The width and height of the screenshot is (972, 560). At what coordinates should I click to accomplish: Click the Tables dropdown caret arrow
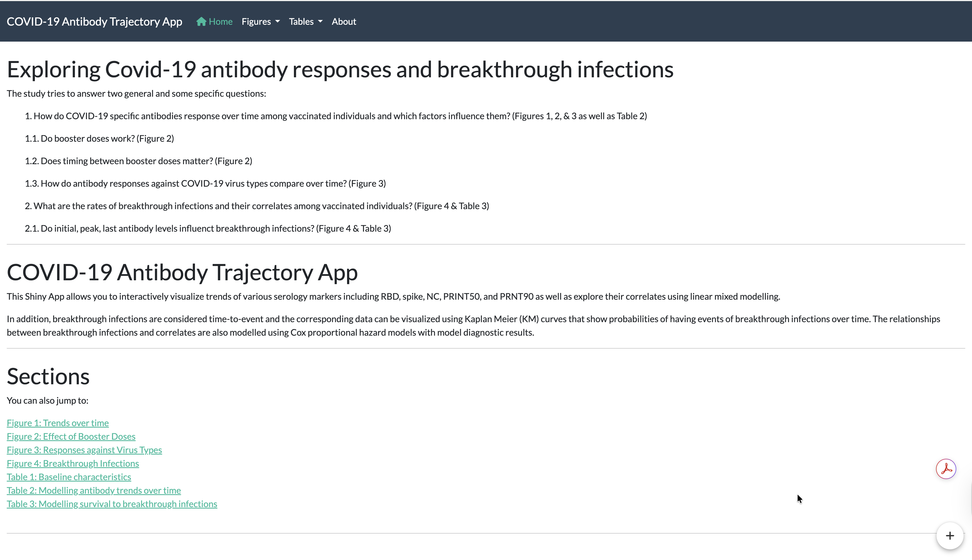coord(320,22)
